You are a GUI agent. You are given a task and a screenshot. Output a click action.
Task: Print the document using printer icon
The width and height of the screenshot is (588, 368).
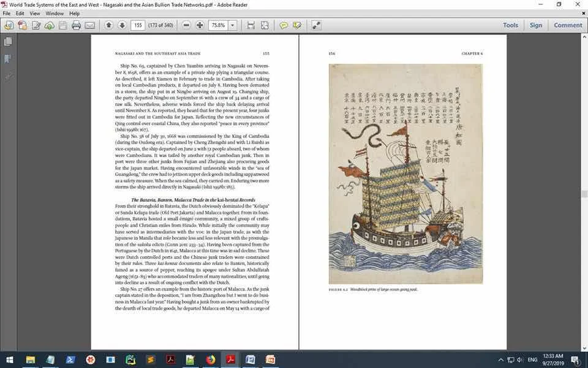77,25
